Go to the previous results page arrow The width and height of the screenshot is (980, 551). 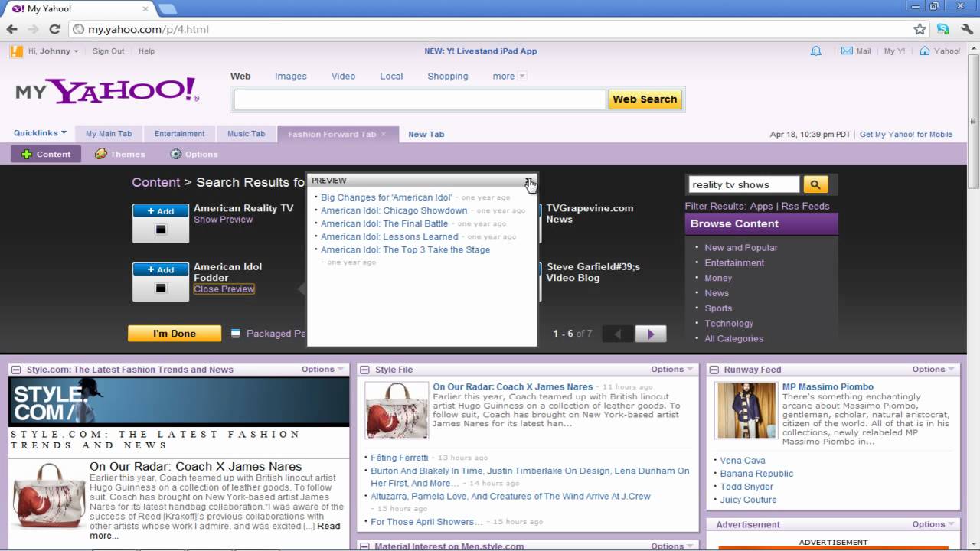coord(618,334)
